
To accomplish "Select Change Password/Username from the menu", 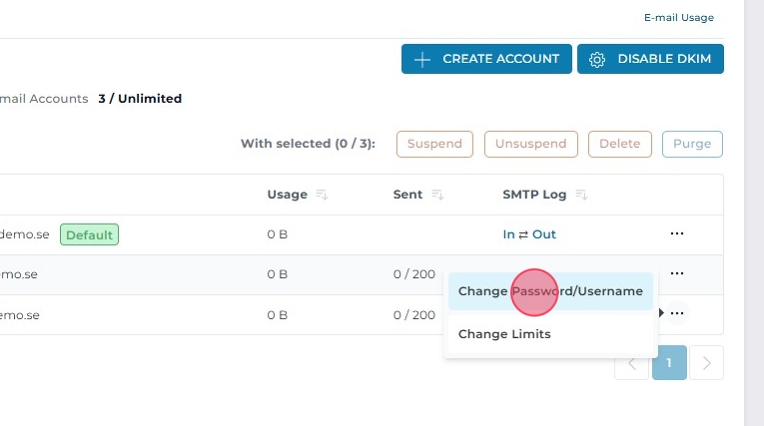I will (550, 291).
